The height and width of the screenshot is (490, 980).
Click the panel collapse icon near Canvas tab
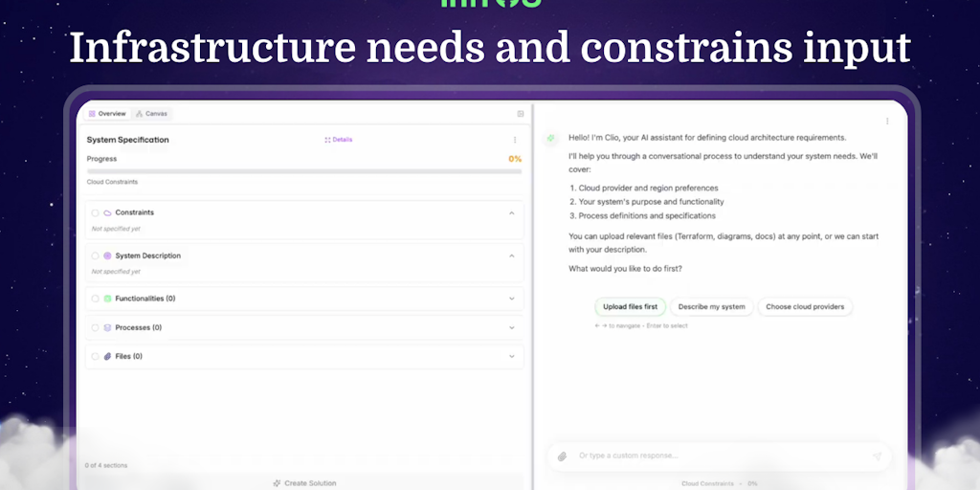click(x=520, y=114)
